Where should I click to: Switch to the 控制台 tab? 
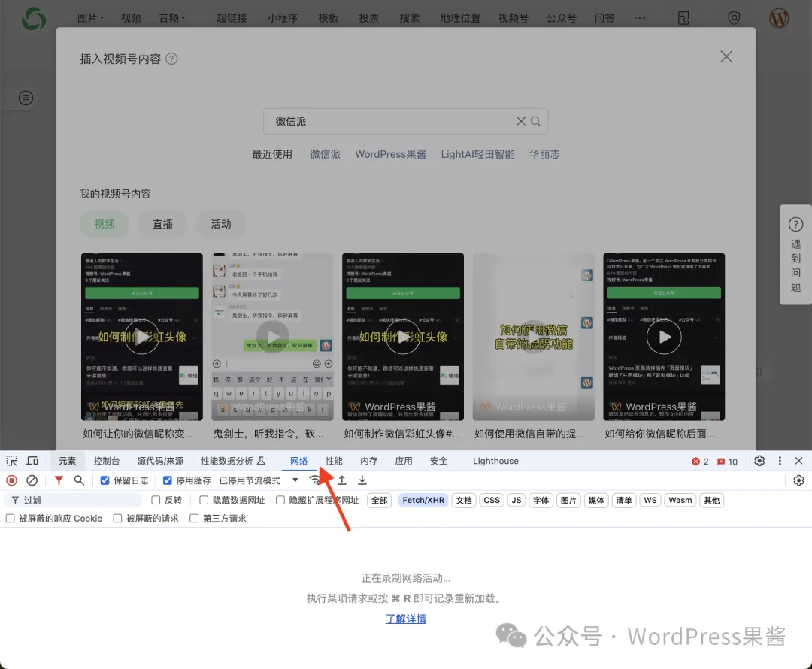pyautogui.click(x=107, y=461)
